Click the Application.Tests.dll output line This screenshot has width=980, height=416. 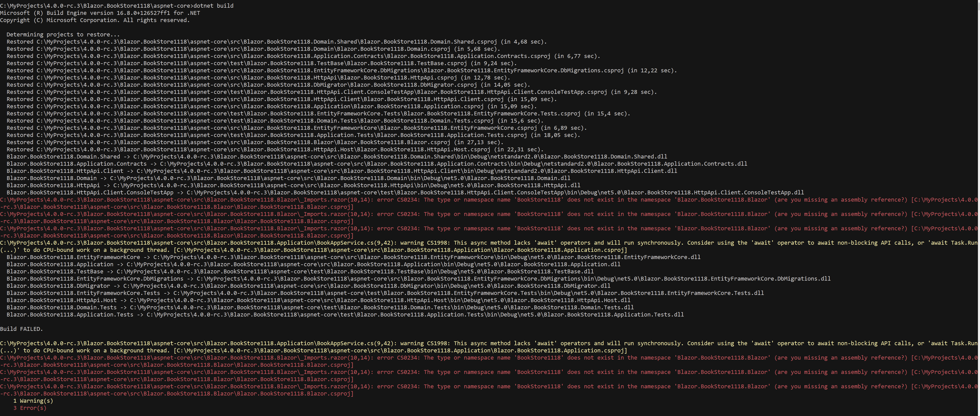tap(345, 314)
